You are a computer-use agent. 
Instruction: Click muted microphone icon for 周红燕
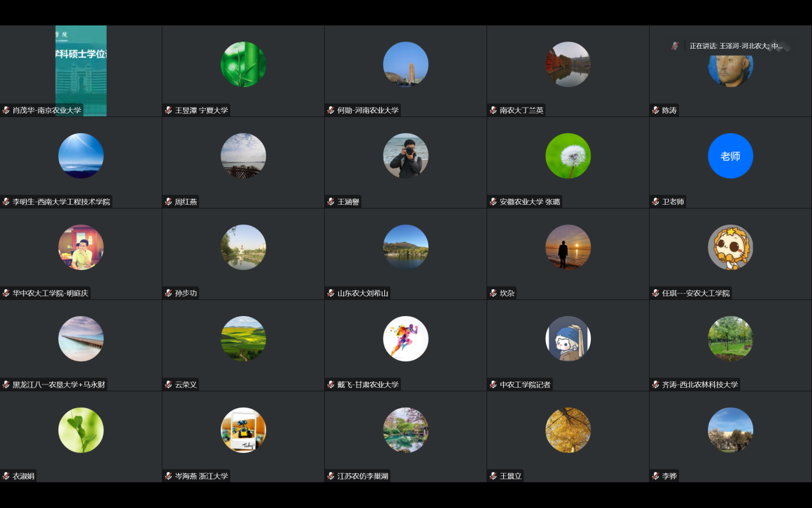tap(168, 202)
